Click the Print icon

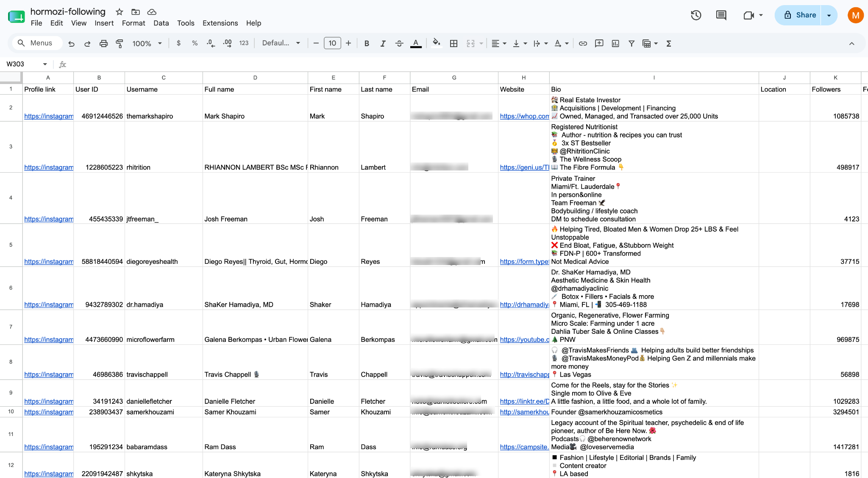(103, 43)
